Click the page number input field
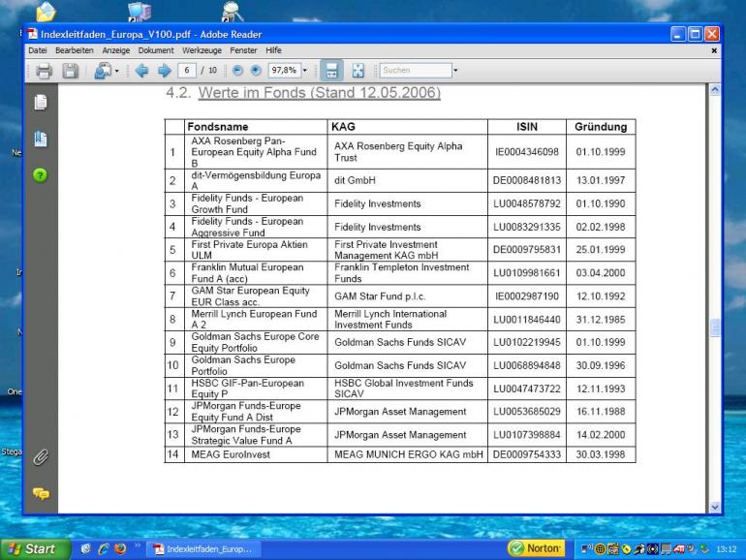 (x=187, y=71)
